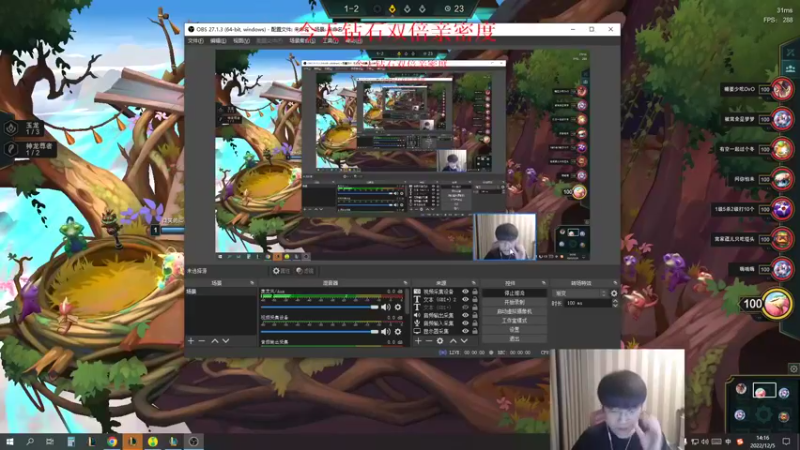Open the 帮助 (Help) menu in OBS
The image size is (800, 450).
coord(354,41)
